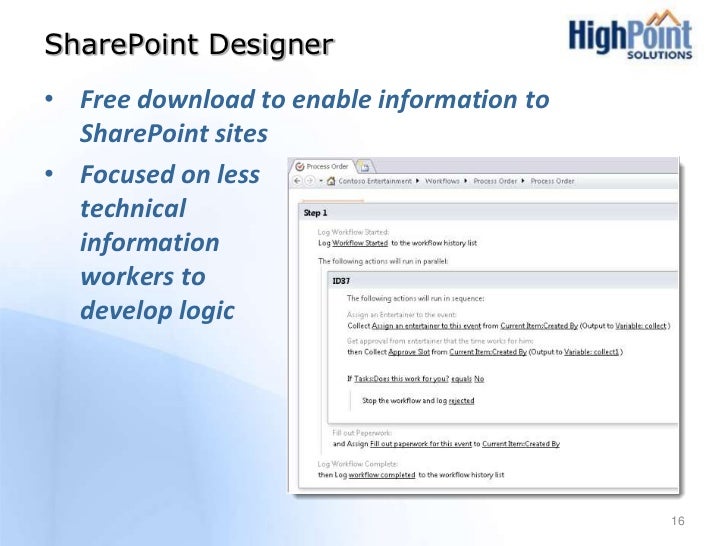Open the recent pages dropdown beside Forward arrow

(x=320, y=181)
